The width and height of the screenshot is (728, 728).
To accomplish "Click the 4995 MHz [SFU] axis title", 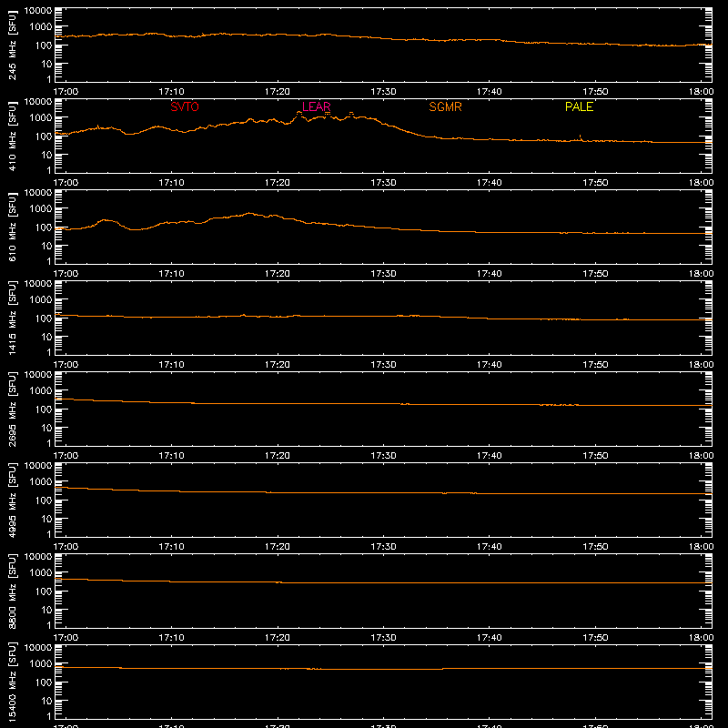I will pos(12,500).
